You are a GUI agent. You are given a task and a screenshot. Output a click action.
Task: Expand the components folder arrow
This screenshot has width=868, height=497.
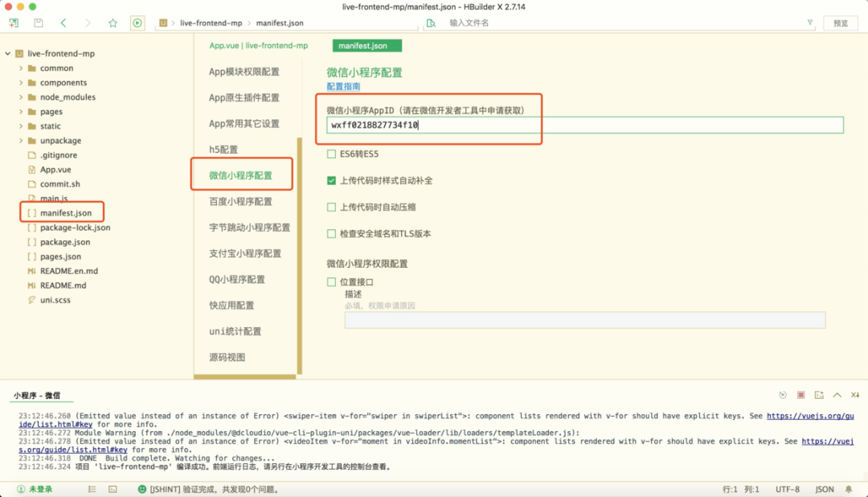(x=21, y=83)
